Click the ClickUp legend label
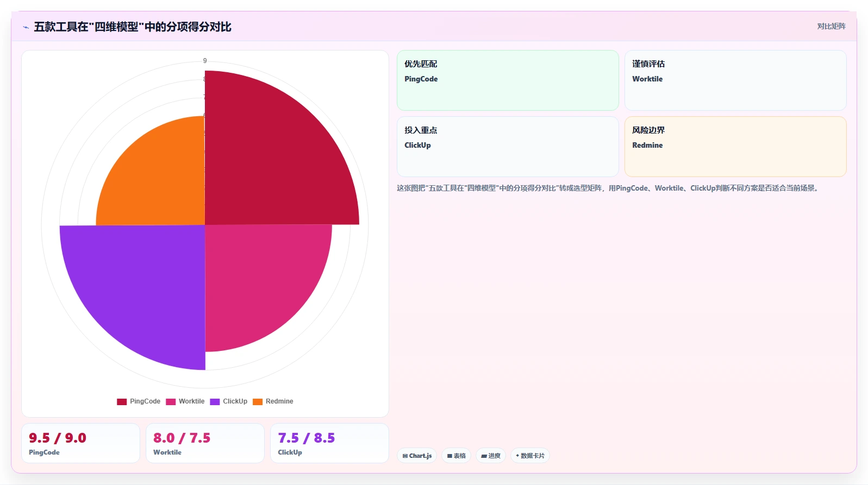The width and height of the screenshot is (868, 485). pyautogui.click(x=235, y=401)
